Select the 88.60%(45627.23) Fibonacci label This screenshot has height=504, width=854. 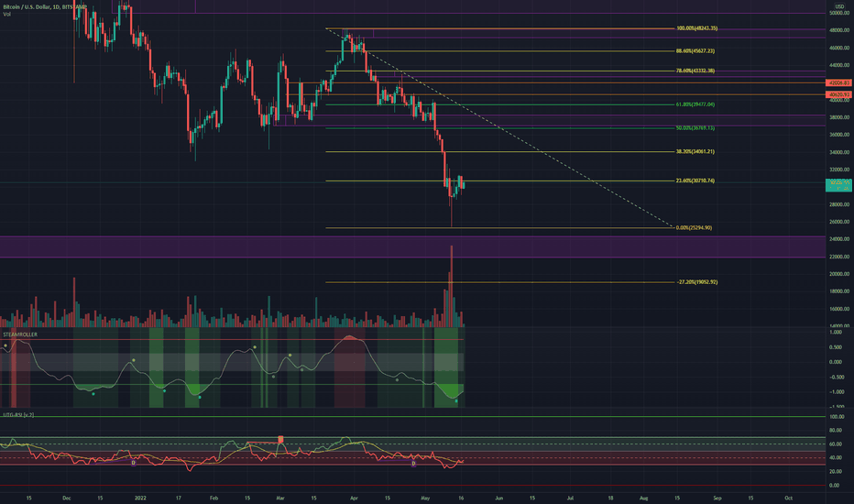695,51
